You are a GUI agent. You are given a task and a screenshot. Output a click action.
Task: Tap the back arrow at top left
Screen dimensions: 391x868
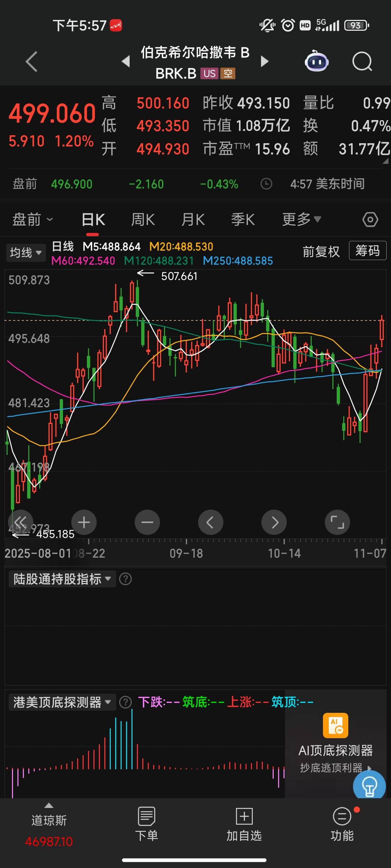31,61
